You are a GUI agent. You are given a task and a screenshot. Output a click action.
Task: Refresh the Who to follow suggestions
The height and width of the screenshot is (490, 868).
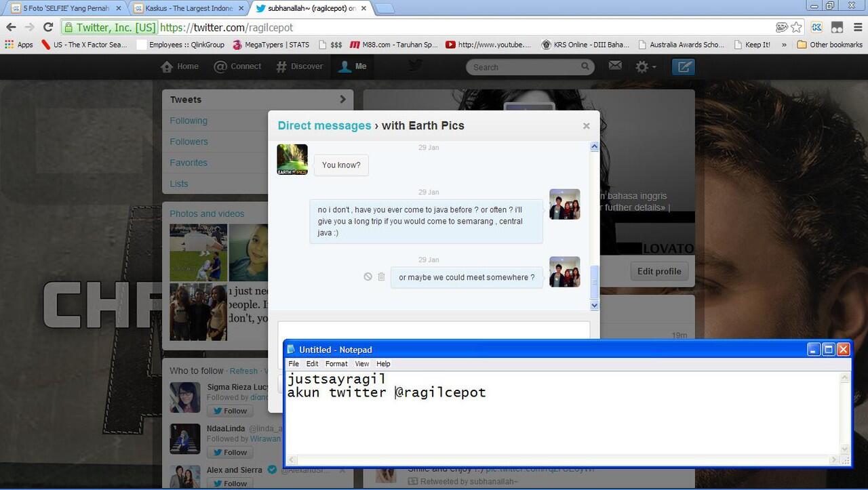(243, 371)
